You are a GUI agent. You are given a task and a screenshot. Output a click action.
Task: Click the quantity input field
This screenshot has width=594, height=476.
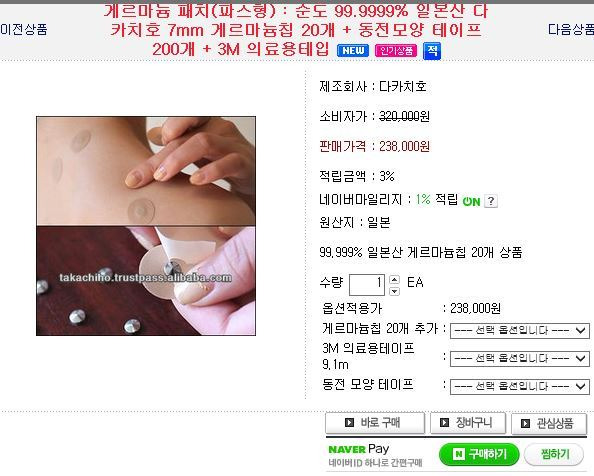367,285
